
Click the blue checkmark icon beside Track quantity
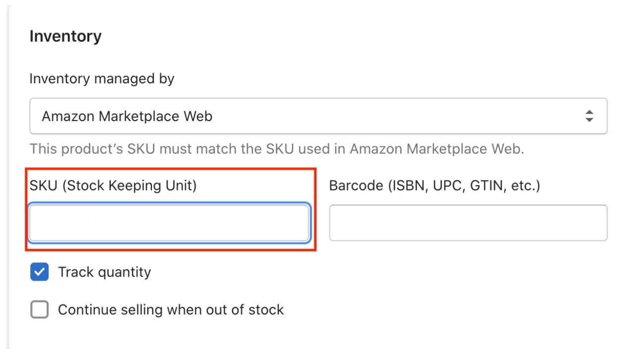[x=38, y=272]
